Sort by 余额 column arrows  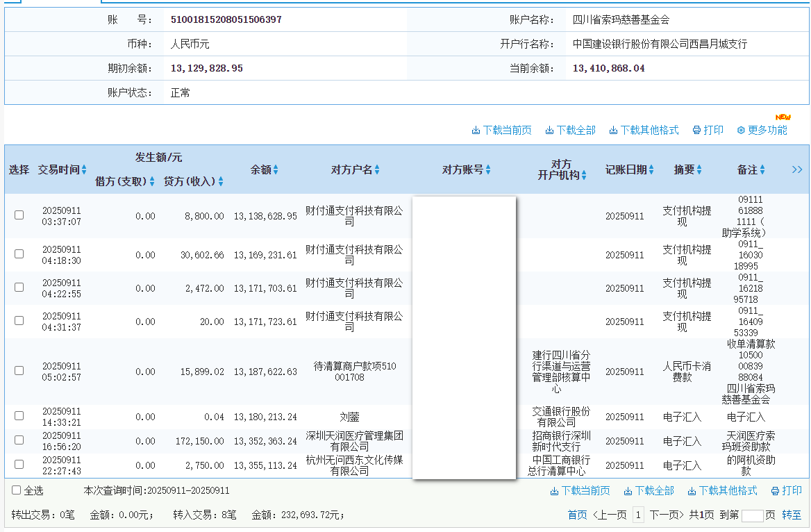click(x=276, y=169)
